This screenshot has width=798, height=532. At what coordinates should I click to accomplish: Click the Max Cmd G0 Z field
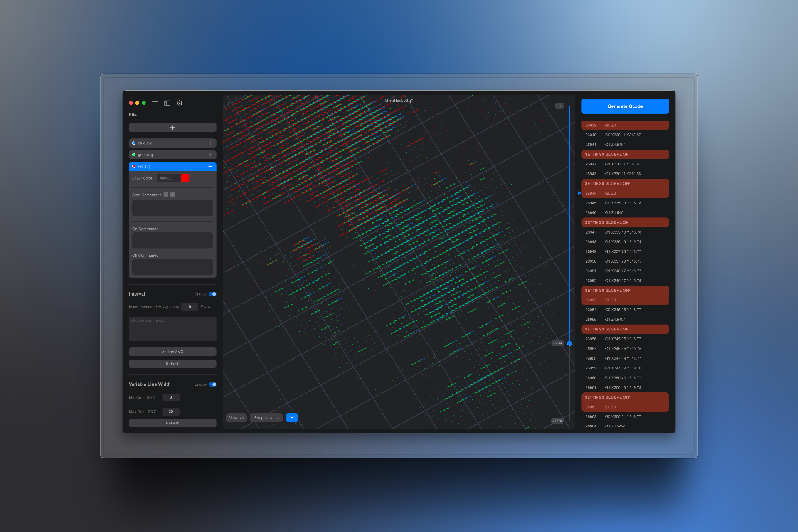pyautogui.click(x=171, y=411)
